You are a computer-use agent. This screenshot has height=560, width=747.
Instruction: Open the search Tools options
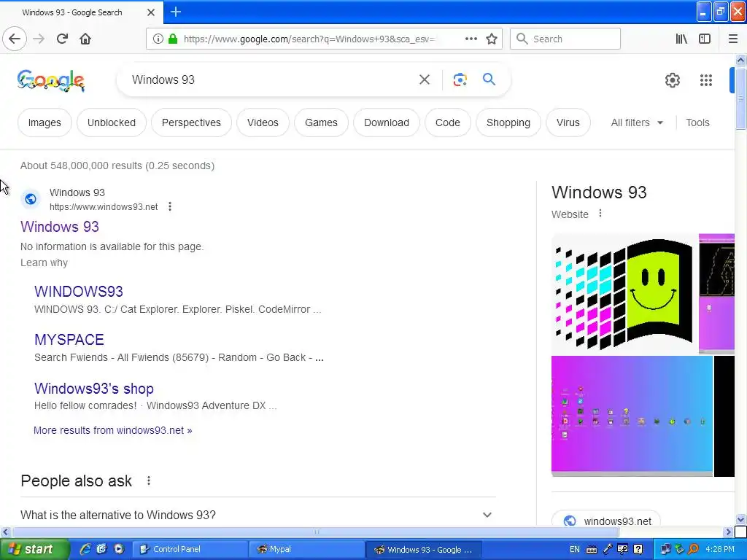click(697, 122)
